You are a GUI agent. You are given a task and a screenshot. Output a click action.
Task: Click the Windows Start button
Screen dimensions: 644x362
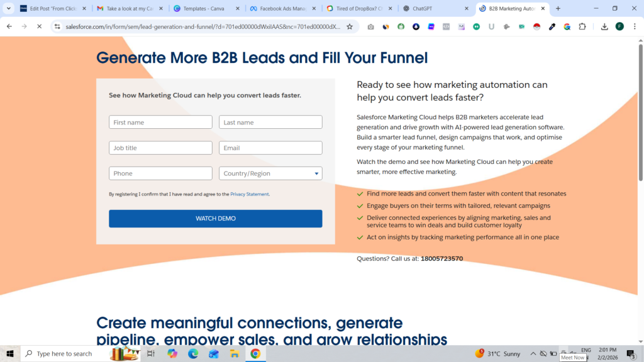9,354
